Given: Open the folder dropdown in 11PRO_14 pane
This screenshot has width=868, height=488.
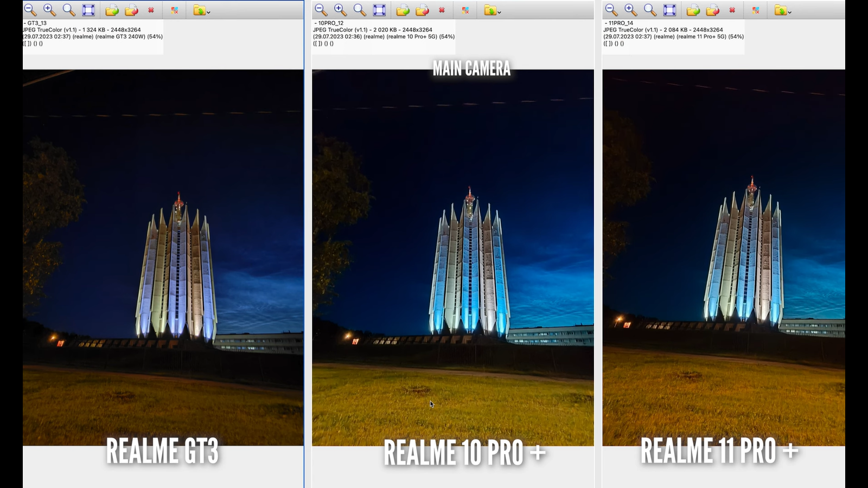Looking at the screenshot, I should pyautogui.click(x=789, y=12).
